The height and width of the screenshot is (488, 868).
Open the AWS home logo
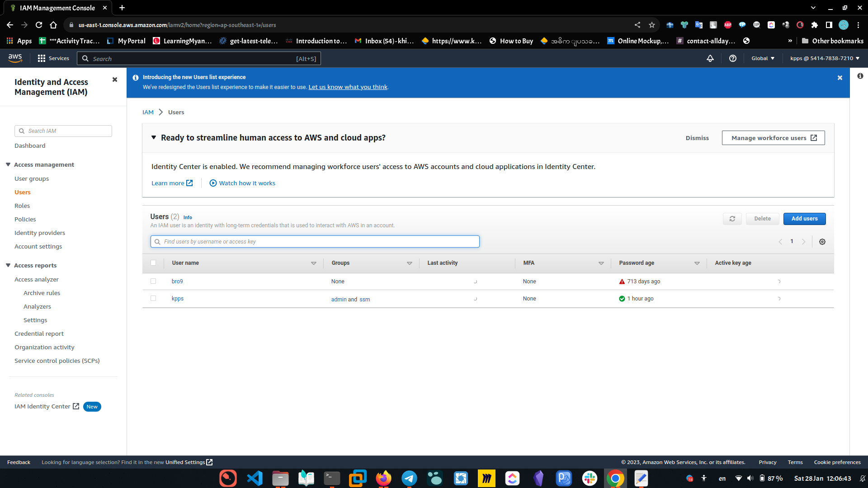15,58
